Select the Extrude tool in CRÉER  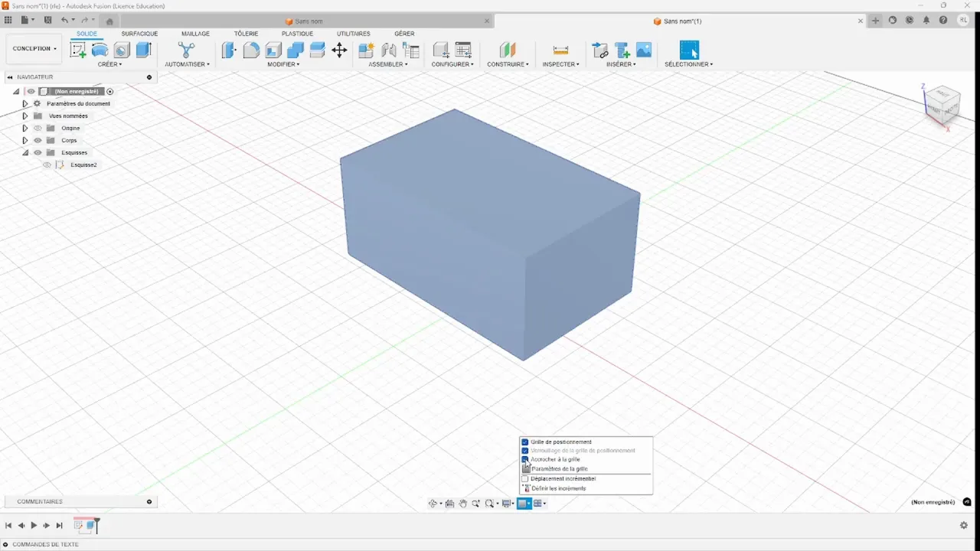[143, 50]
